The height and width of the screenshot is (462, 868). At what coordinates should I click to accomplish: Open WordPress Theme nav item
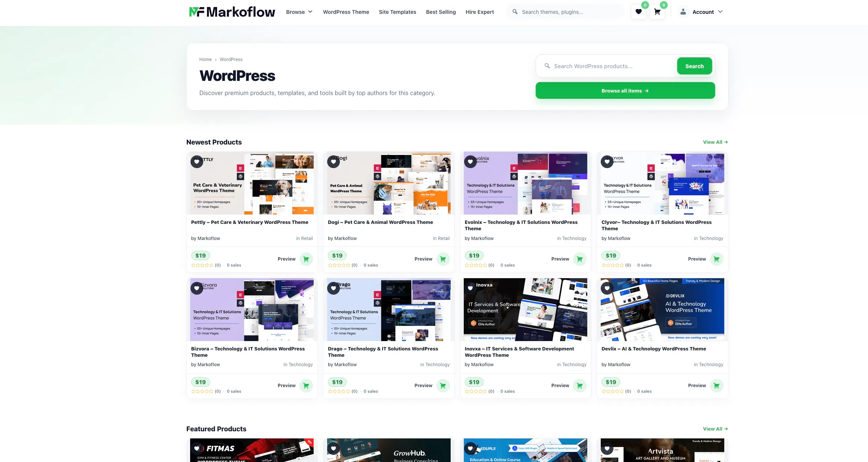(346, 12)
